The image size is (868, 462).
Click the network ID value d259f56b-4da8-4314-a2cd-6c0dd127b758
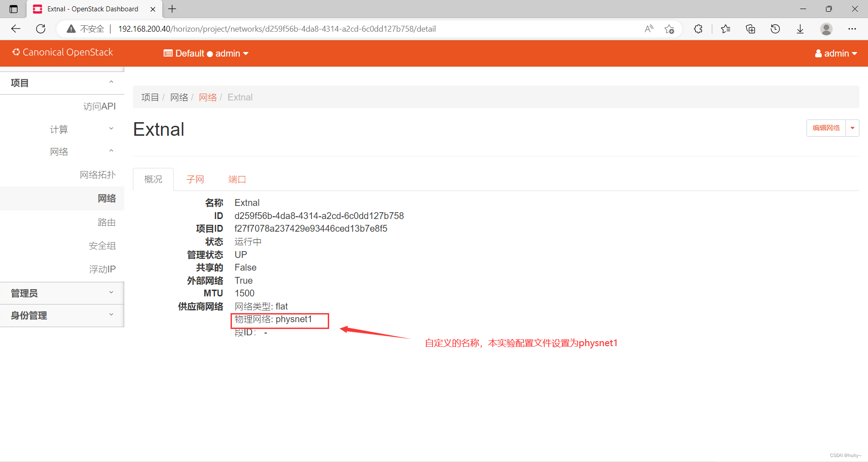tap(319, 216)
